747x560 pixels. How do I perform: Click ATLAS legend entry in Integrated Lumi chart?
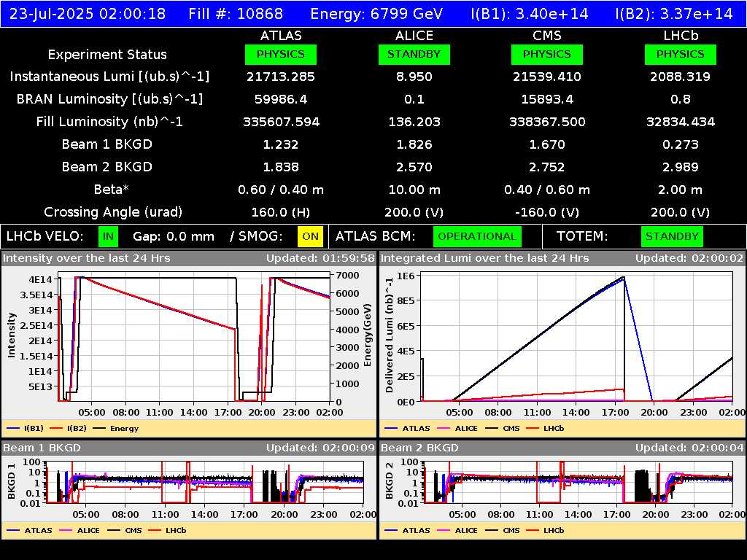(x=407, y=428)
